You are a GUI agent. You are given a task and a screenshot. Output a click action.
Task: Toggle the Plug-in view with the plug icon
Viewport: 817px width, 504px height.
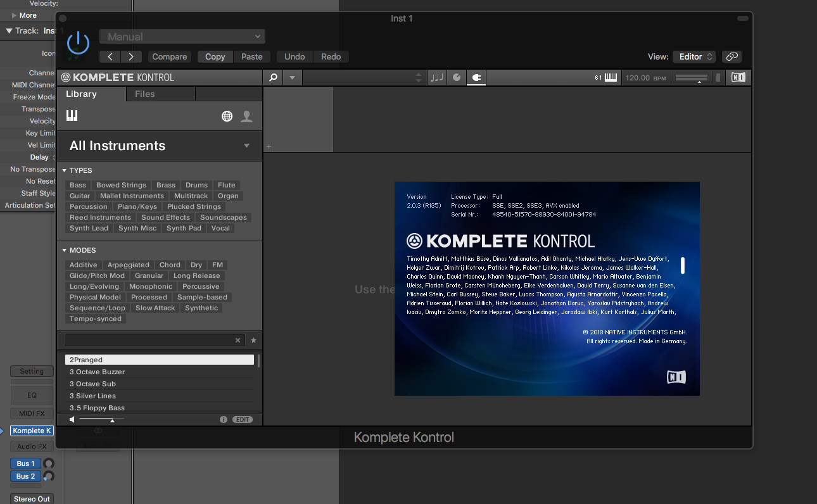tap(476, 77)
